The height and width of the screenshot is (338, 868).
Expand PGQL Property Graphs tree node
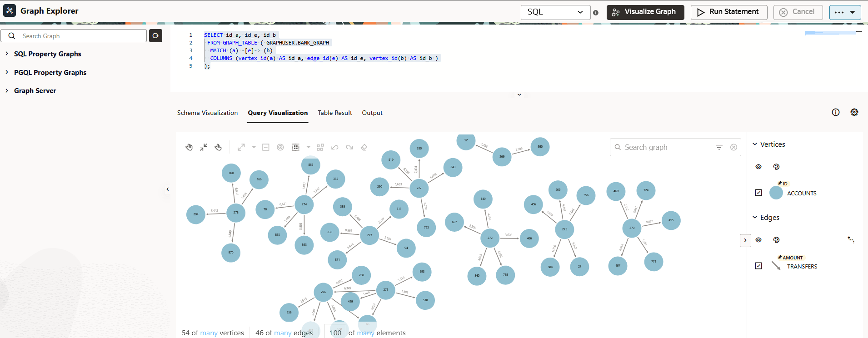[x=7, y=72]
